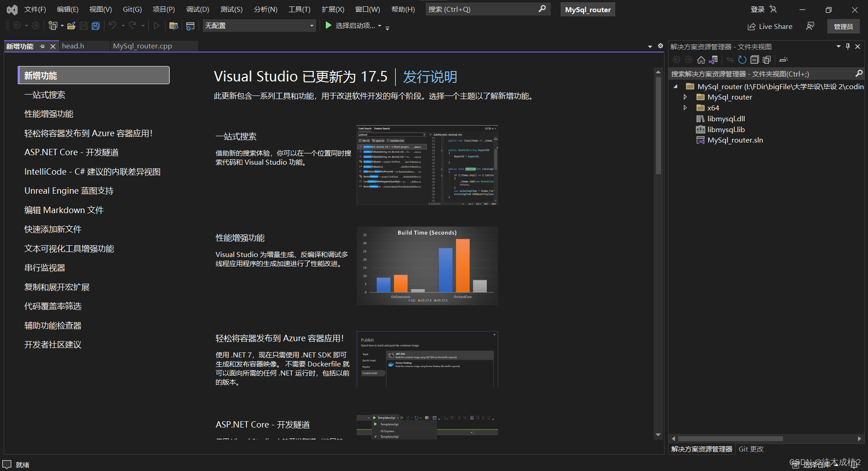Select 编辑 Markdown 文件 topic
This screenshot has height=471, width=868.
click(x=64, y=210)
